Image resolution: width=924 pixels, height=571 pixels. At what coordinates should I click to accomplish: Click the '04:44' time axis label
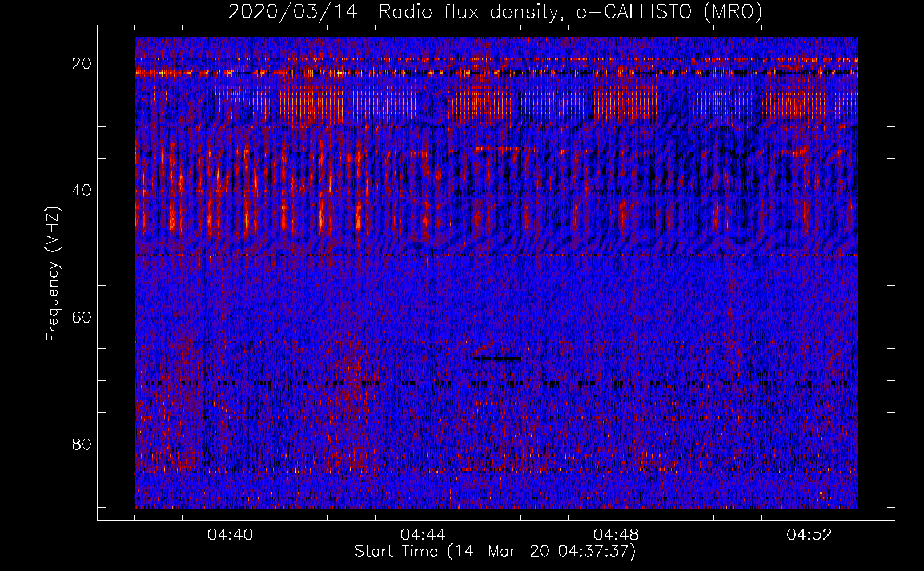(424, 535)
